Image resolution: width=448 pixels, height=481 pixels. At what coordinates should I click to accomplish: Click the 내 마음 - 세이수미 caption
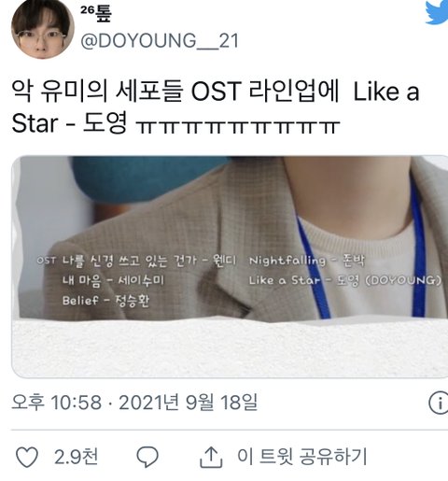(x=113, y=280)
